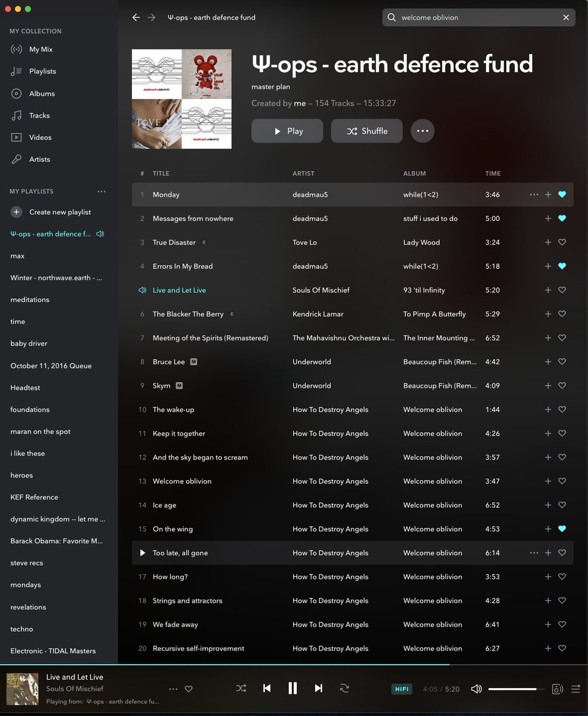Open the playlist more options circle button
This screenshot has height=716, width=588.
pyautogui.click(x=423, y=131)
